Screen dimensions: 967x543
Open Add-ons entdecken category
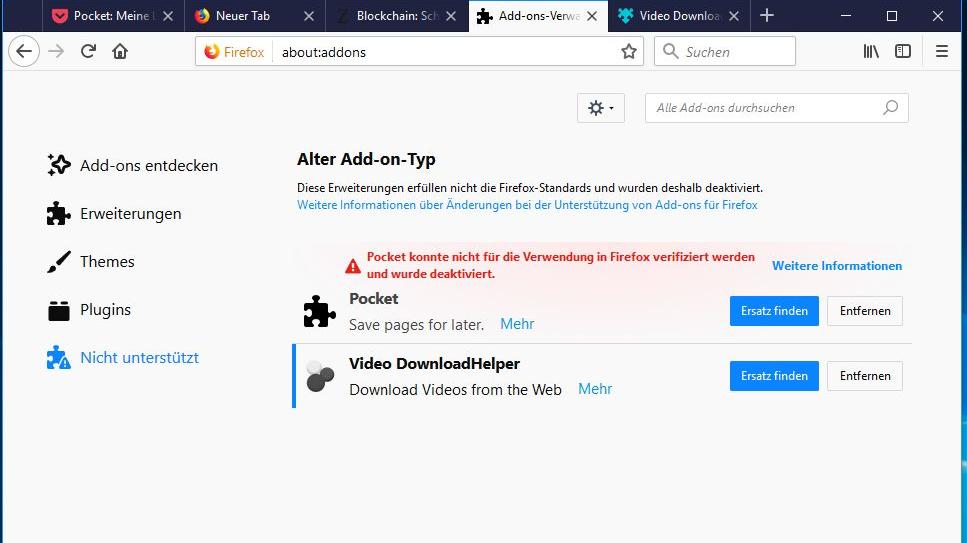point(133,165)
